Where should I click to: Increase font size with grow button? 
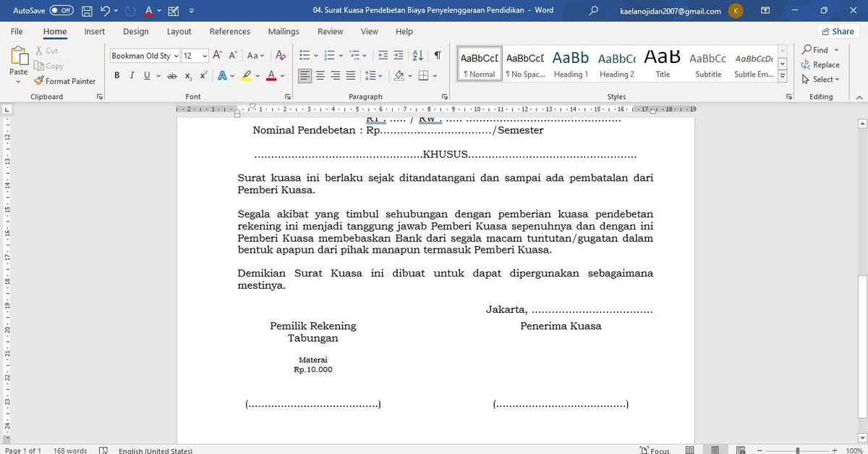(218, 56)
